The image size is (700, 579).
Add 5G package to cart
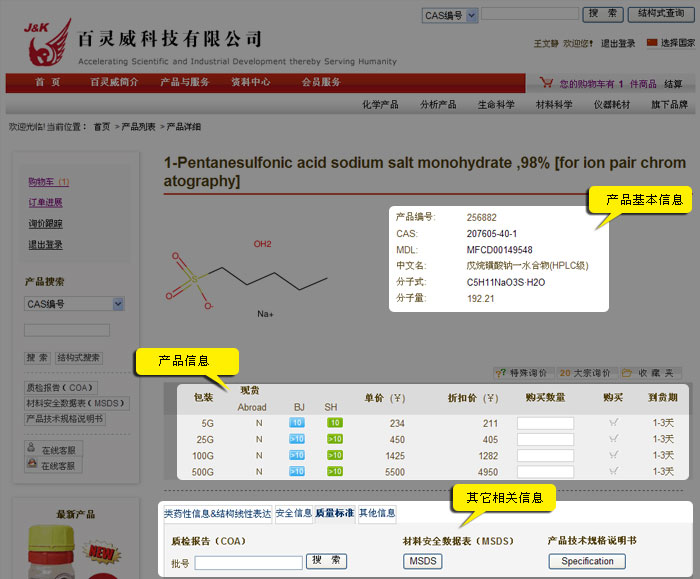613,423
